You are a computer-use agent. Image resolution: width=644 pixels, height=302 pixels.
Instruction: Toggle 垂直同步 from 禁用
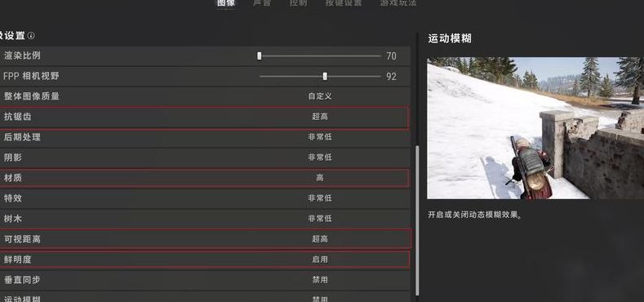pos(319,280)
